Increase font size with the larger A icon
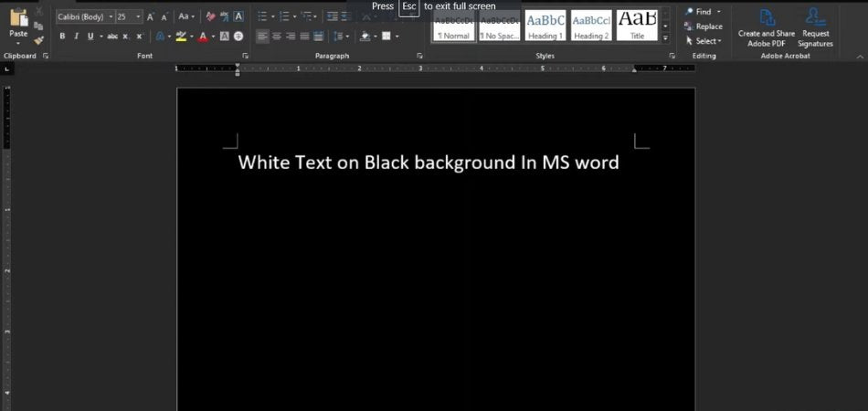Screen dimensions: 868x411 150,17
